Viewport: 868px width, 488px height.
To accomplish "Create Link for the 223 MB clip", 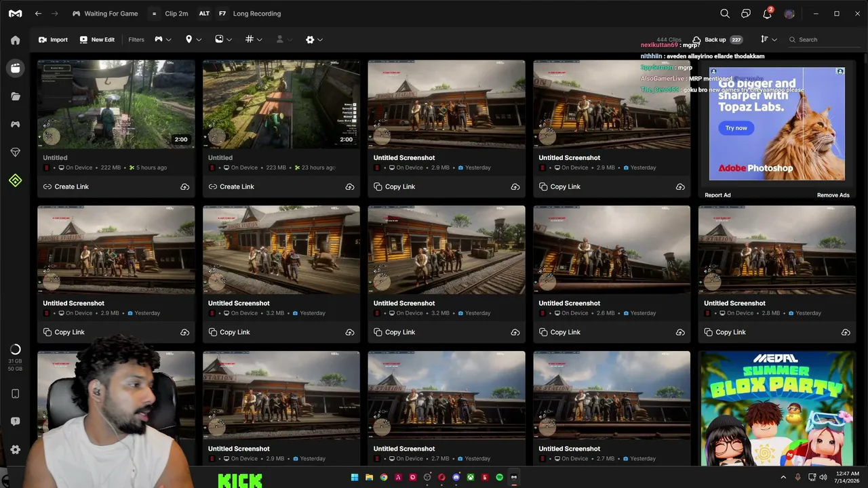I will coord(231,186).
